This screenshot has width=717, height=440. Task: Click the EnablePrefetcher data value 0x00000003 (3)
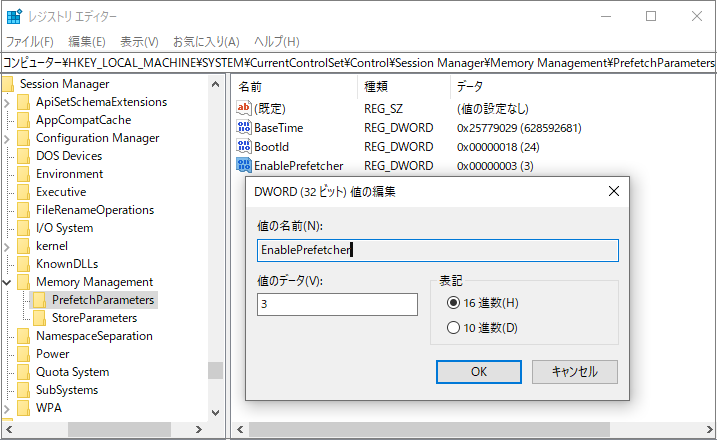(x=495, y=166)
